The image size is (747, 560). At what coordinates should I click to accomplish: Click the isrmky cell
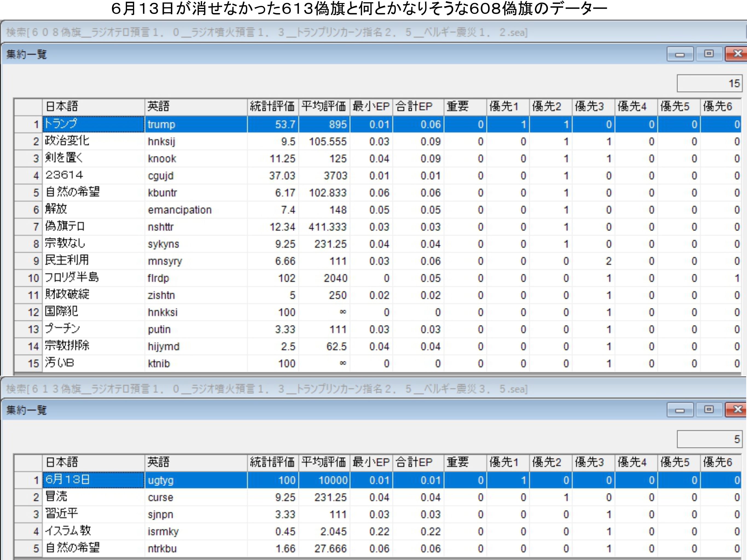tap(196, 531)
